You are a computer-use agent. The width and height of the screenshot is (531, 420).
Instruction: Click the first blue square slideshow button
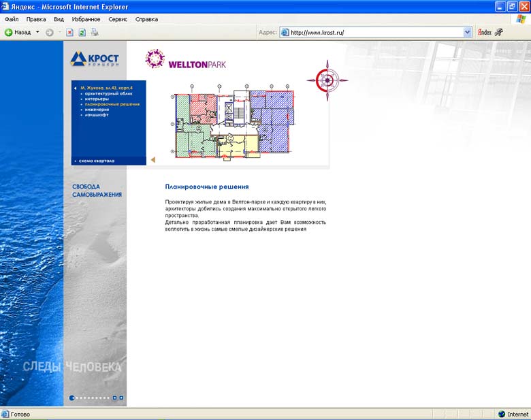(115, 398)
